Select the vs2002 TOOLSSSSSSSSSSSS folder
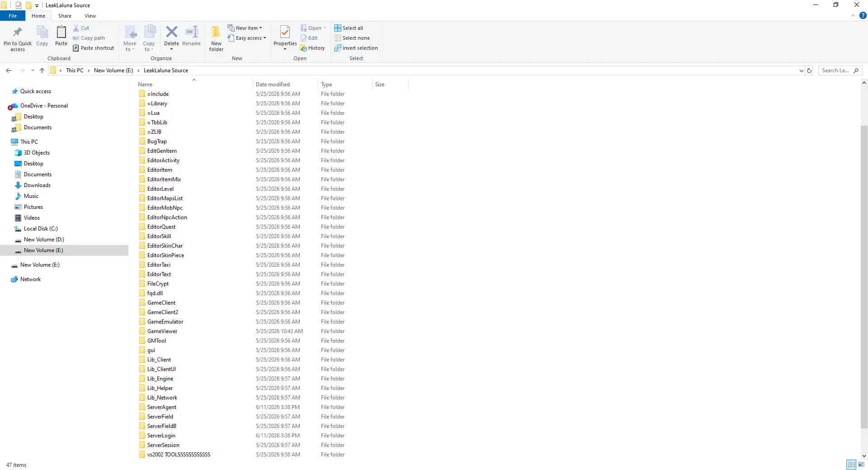 [179, 455]
